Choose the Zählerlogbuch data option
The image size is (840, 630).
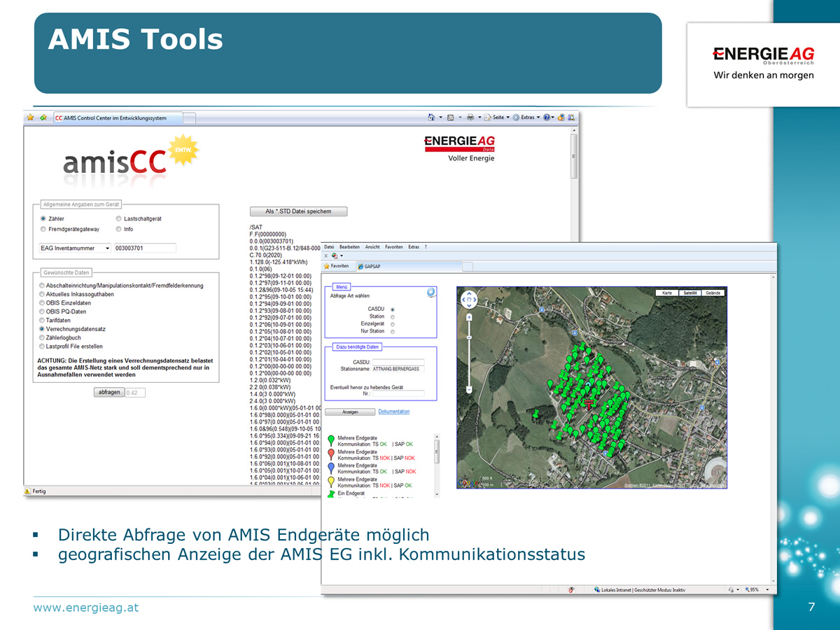click(x=43, y=337)
